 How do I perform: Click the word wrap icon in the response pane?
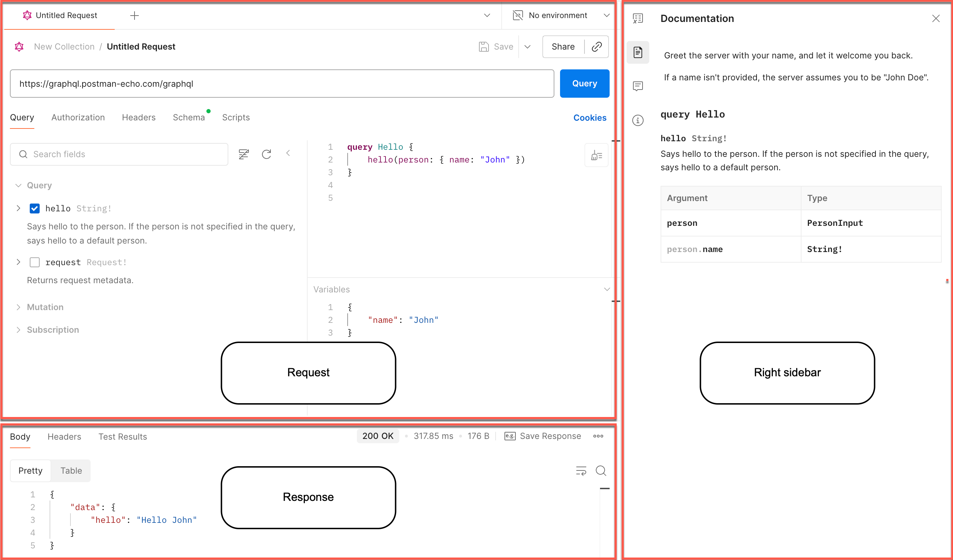click(581, 471)
